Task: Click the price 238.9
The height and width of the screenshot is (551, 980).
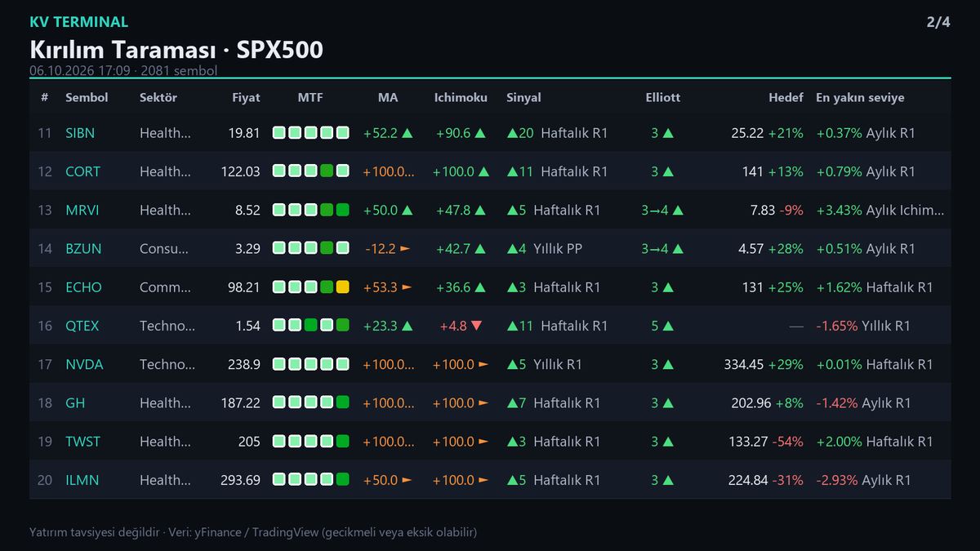Action: coord(244,364)
